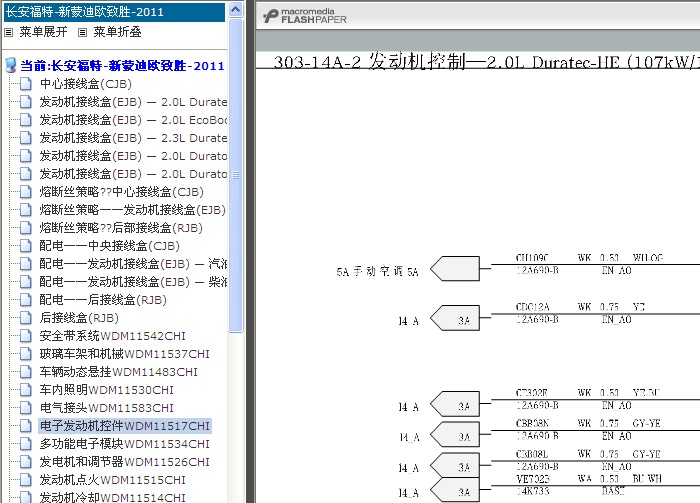Click diagram title 303-14A-2 发动机控制

point(487,61)
